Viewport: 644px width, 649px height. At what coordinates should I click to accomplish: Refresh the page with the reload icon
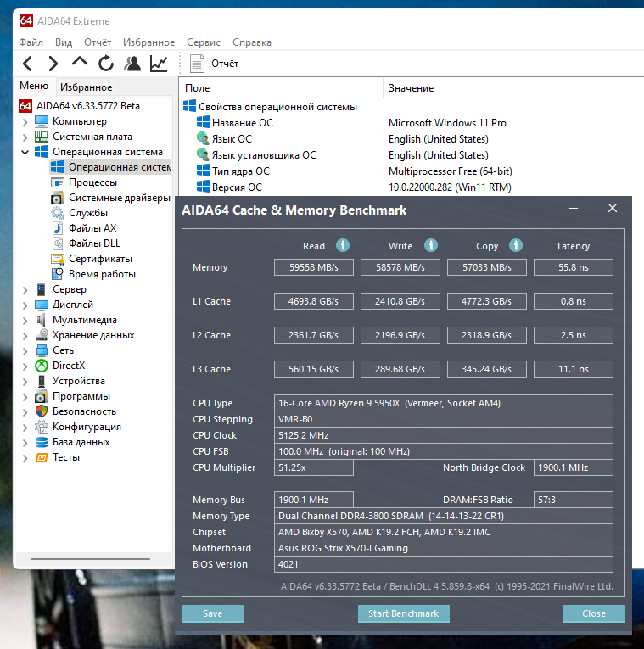[x=105, y=64]
